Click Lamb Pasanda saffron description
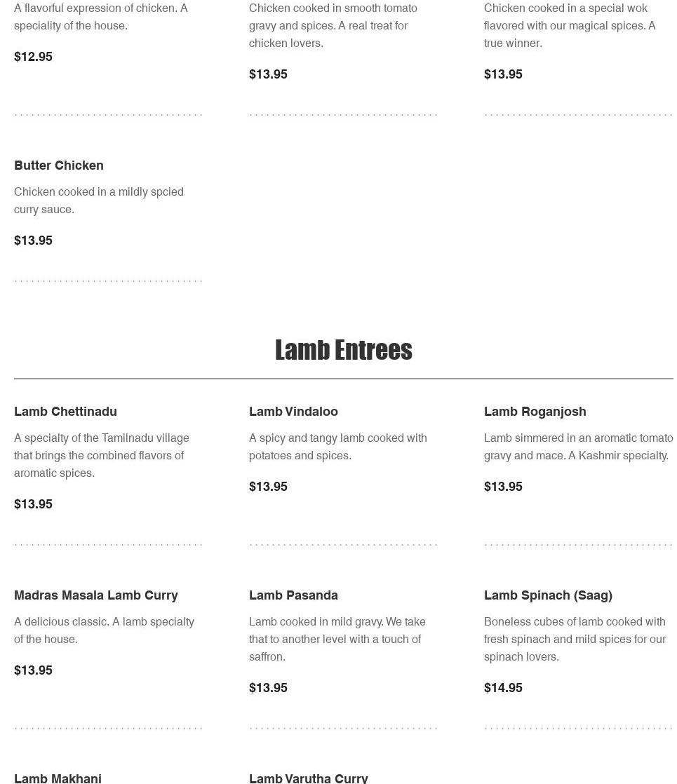This screenshot has width=677, height=784. coord(337,639)
